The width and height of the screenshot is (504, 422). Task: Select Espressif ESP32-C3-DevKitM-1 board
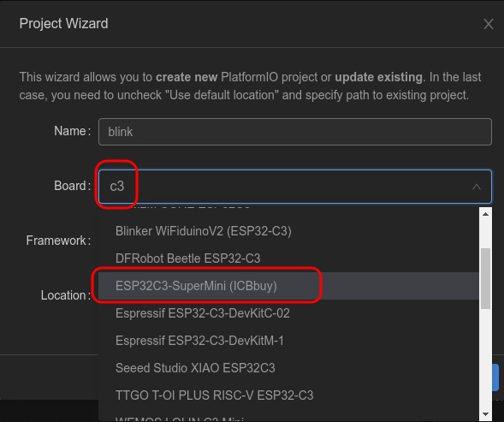pos(288,341)
